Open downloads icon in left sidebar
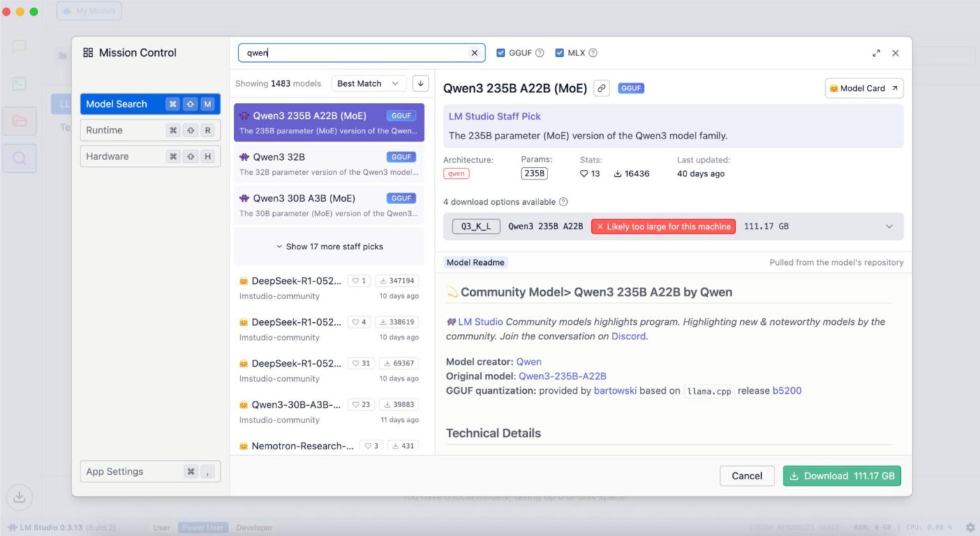Image resolution: width=980 pixels, height=536 pixels. [19, 496]
